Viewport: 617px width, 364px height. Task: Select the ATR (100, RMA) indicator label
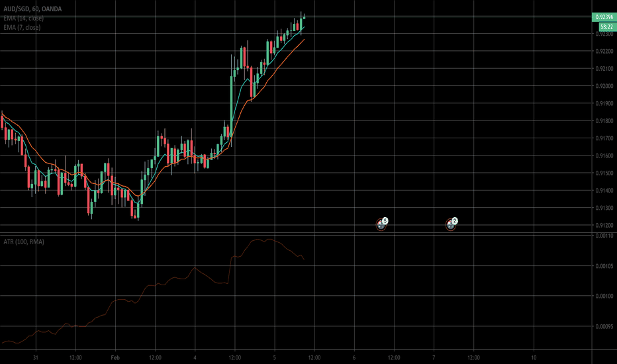24,242
